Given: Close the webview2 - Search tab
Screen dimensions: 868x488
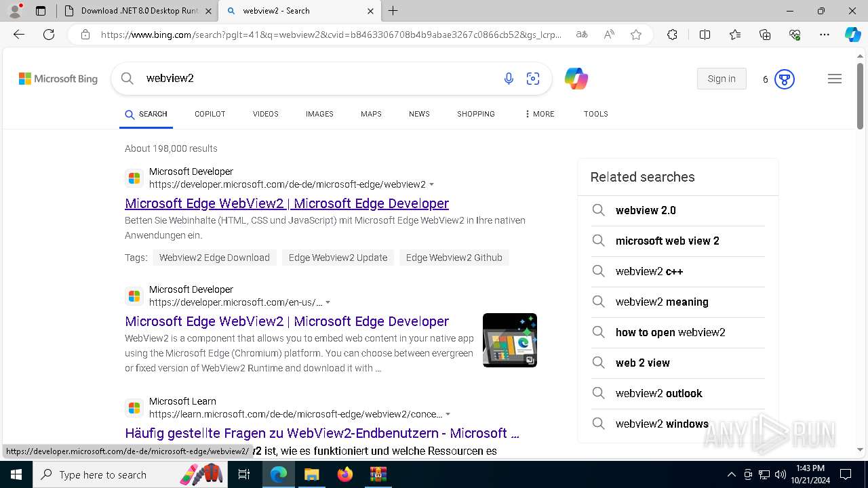Looking at the screenshot, I should click(370, 11).
